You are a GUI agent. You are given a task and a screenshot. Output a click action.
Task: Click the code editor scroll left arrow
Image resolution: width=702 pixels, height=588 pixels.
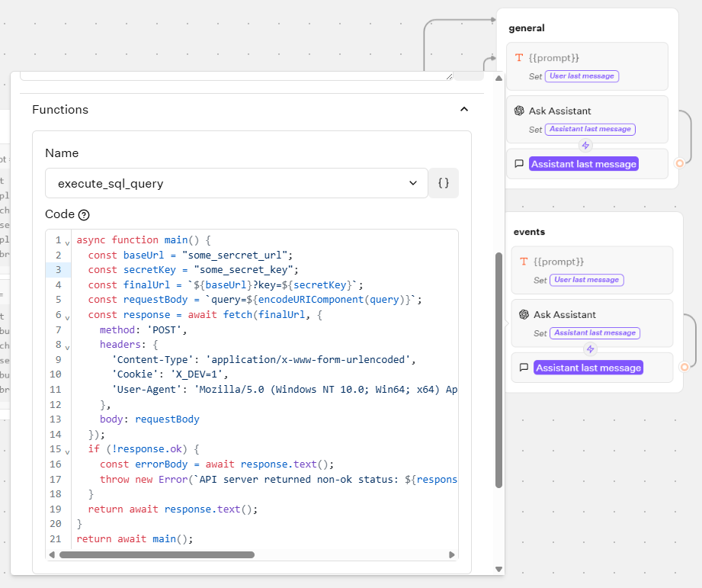pyautogui.click(x=52, y=555)
